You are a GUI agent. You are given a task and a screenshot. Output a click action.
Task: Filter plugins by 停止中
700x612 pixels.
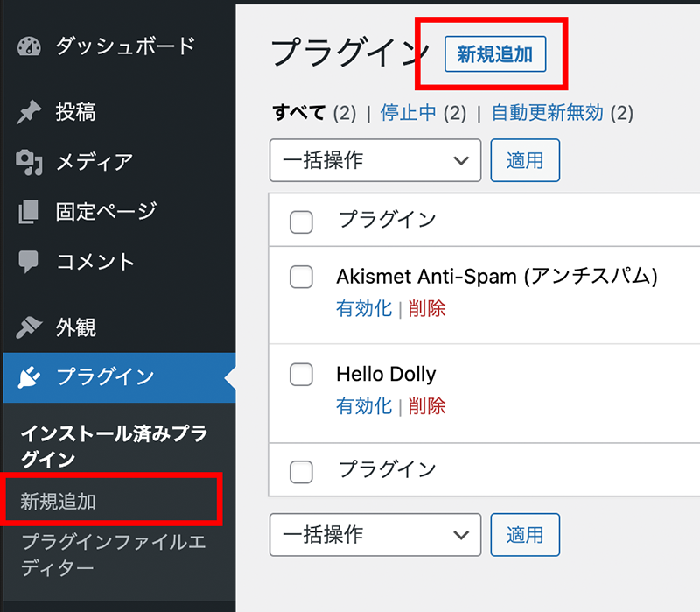pos(408,113)
